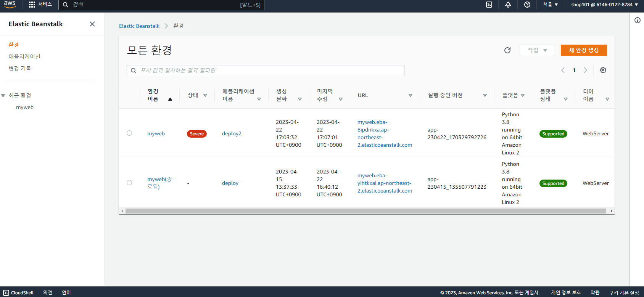Click the scrollbar left arrow

point(122,211)
